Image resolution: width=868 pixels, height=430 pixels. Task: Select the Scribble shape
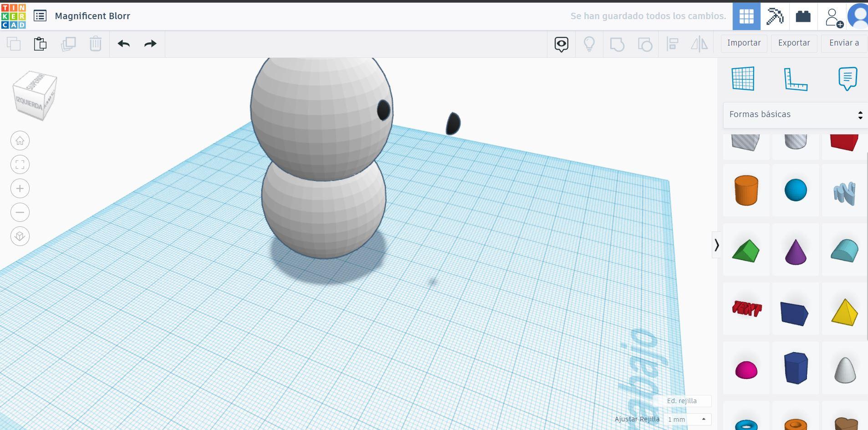845,194
